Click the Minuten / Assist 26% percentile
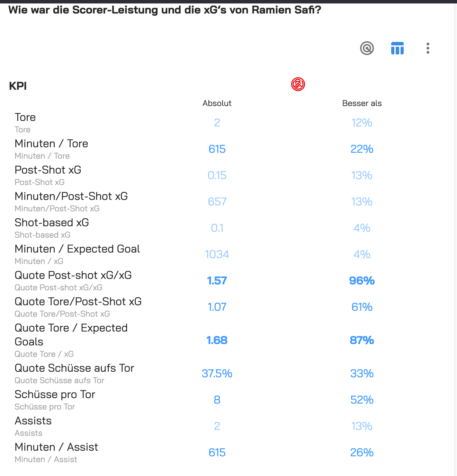The width and height of the screenshot is (457, 476). tap(362, 452)
